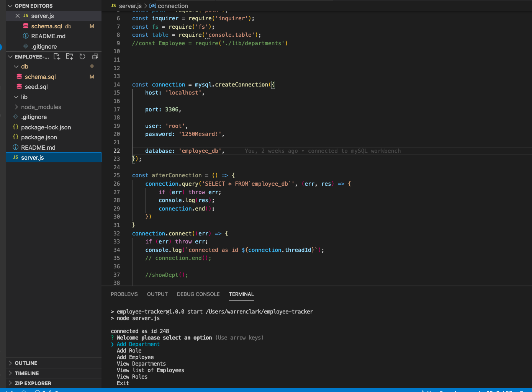Click 'Add Department' option in terminal
Image resolution: width=532 pixels, height=392 pixels.
[138, 344]
